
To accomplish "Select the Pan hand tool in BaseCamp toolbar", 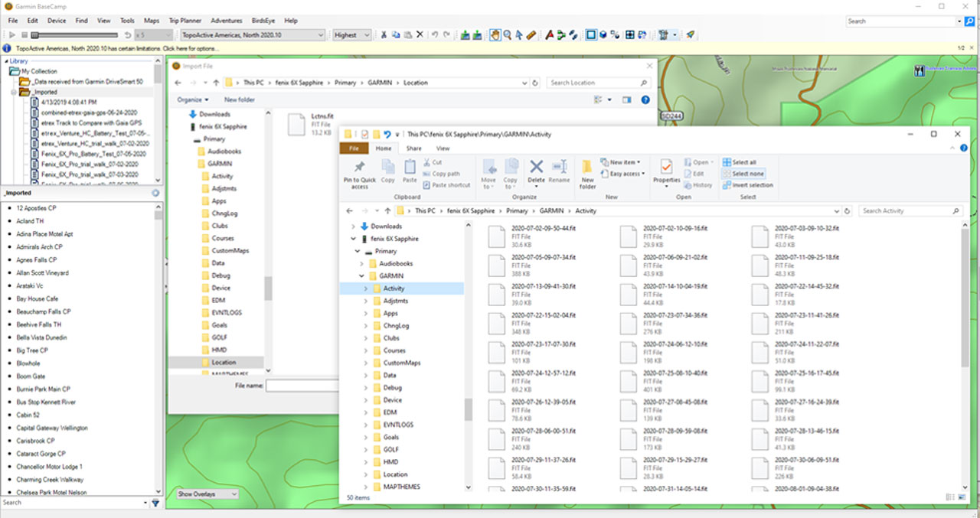I will 495,35.
